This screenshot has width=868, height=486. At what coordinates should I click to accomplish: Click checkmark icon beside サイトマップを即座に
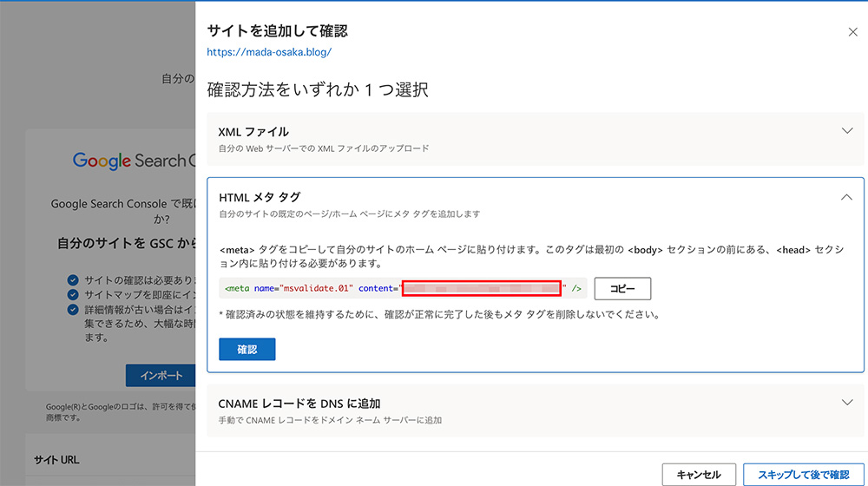(x=73, y=294)
